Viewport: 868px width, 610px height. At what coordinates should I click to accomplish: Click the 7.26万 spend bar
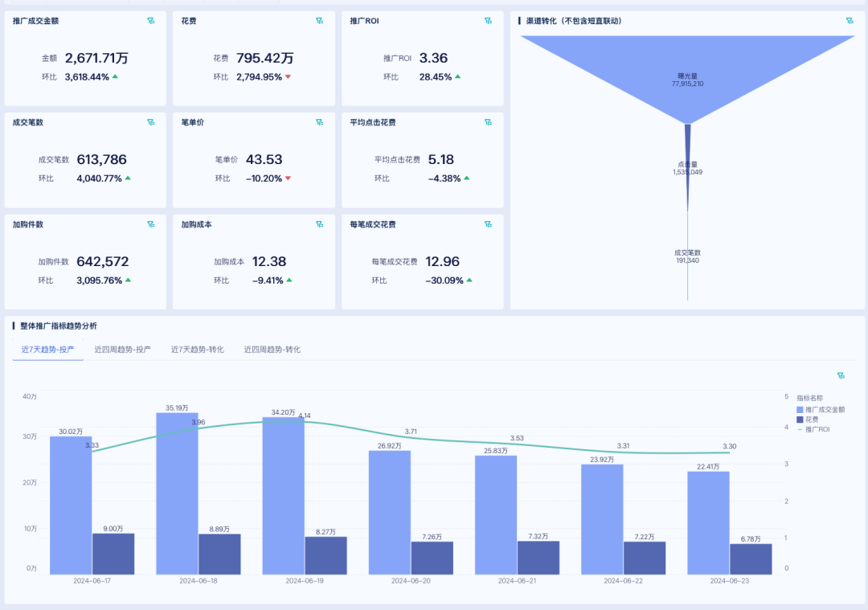click(432, 558)
